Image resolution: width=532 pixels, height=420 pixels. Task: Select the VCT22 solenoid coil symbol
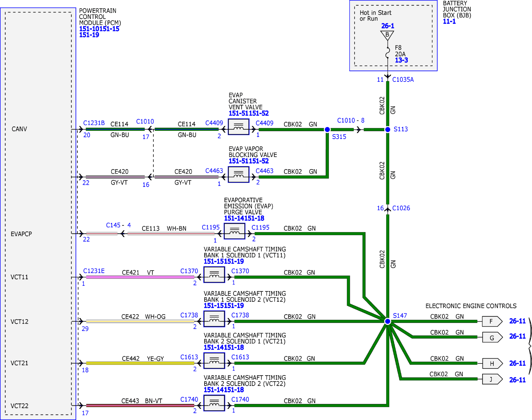pos(214,403)
